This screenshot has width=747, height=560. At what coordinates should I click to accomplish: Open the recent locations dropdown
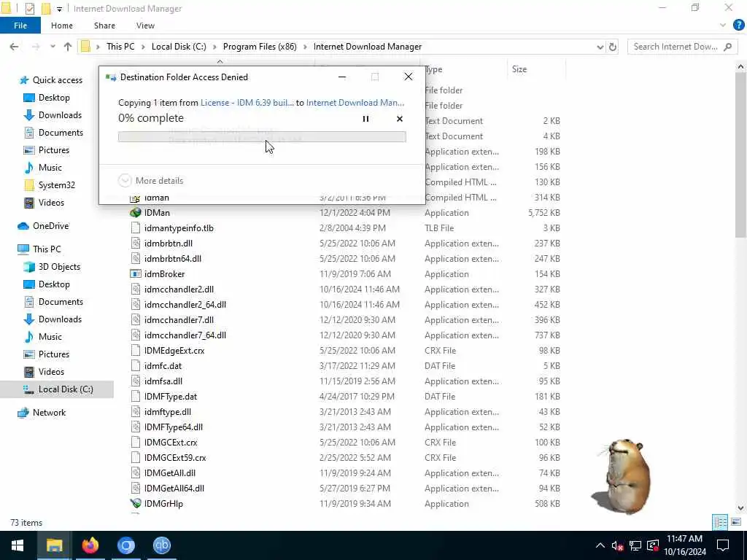point(53,47)
